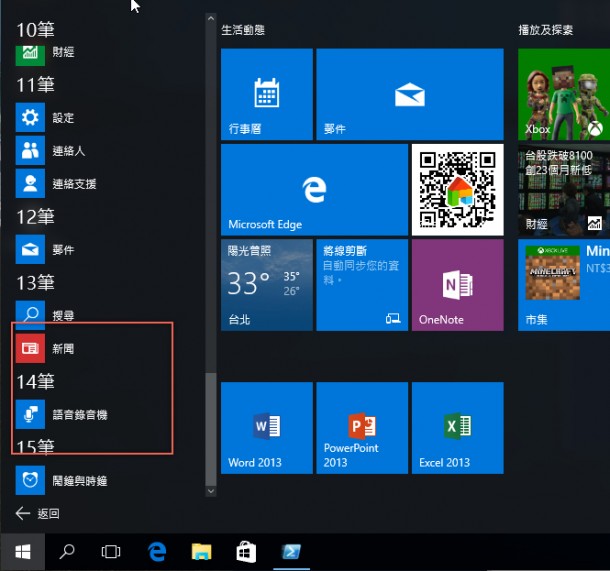This screenshot has height=571, width=610.
Task: Open 郵件 in the all apps list
Action: click(x=45, y=250)
